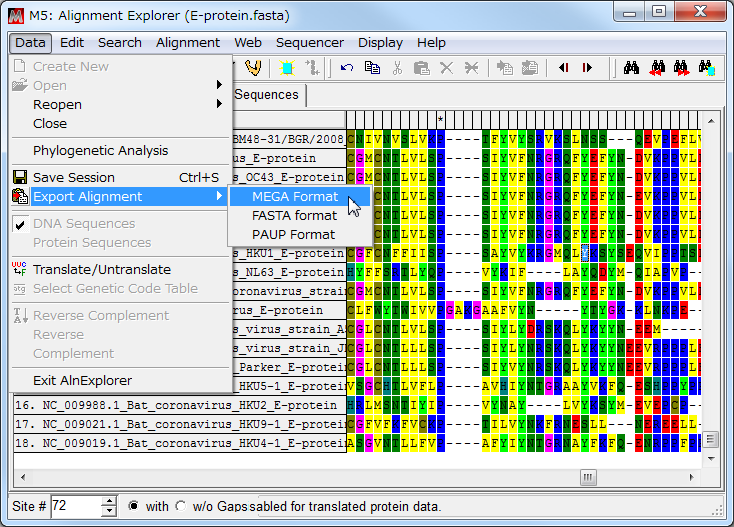Open the Alignment menu
This screenshot has width=734, height=527.
tap(187, 42)
